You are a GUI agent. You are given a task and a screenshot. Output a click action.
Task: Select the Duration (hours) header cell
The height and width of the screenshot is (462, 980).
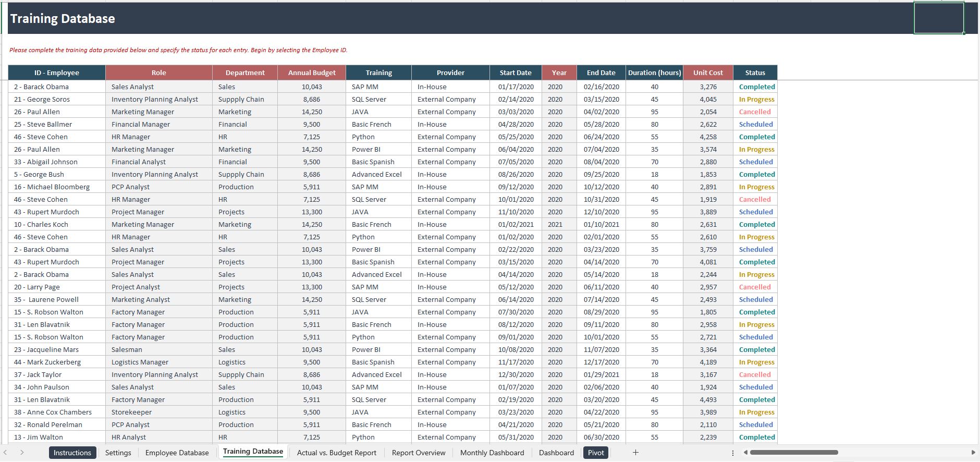[x=654, y=72]
